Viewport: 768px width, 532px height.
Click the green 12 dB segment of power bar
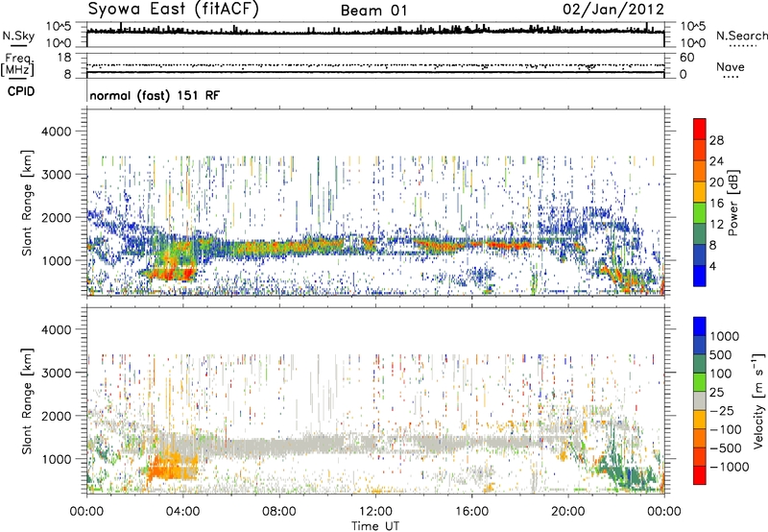click(x=700, y=213)
